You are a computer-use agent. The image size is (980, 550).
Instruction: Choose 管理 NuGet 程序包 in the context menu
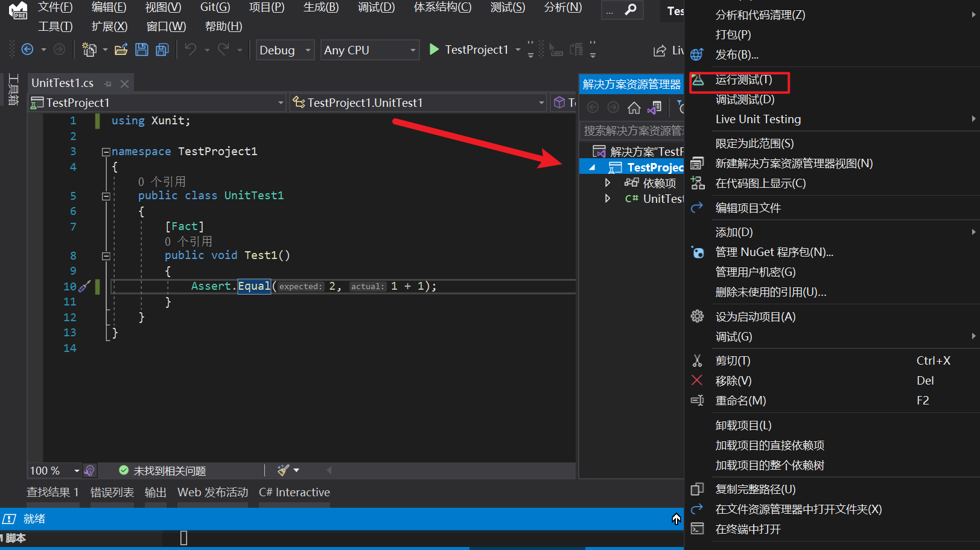coord(774,252)
